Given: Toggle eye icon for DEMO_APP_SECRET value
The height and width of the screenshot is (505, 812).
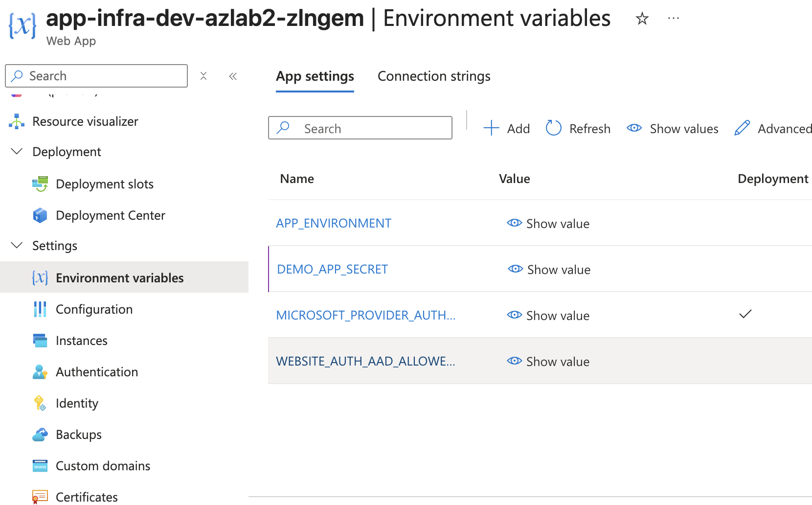Looking at the screenshot, I should tap(516, 269).
